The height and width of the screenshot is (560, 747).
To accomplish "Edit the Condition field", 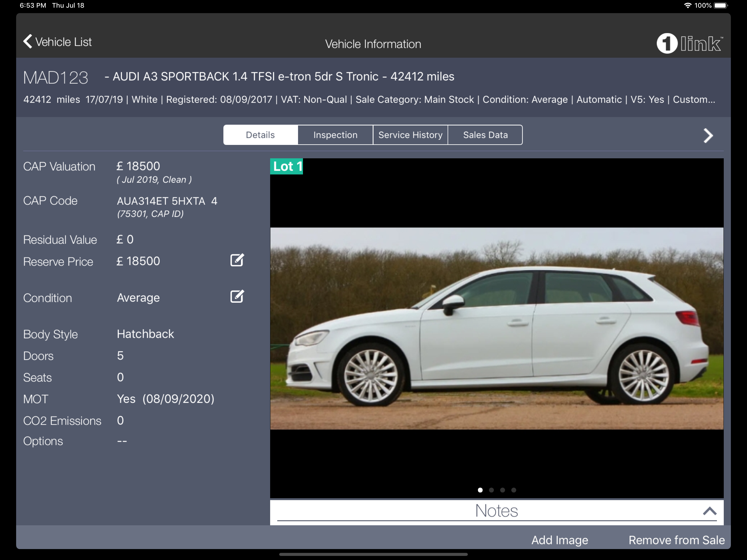I will (x=237, y=296).
